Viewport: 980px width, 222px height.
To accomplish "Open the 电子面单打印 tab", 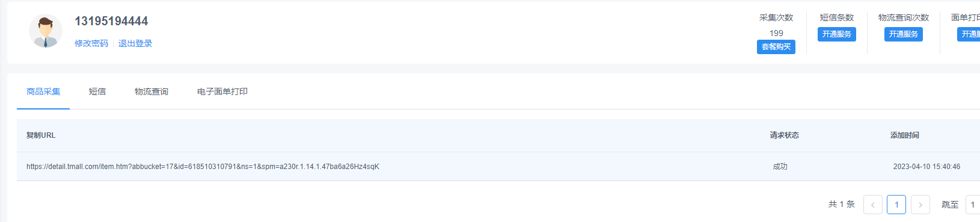I will click(222, 91).
